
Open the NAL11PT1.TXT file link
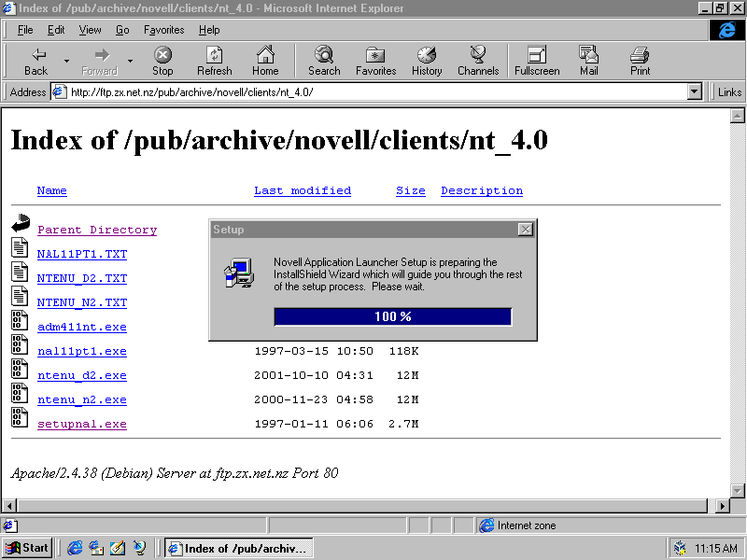tap(82, 254)
